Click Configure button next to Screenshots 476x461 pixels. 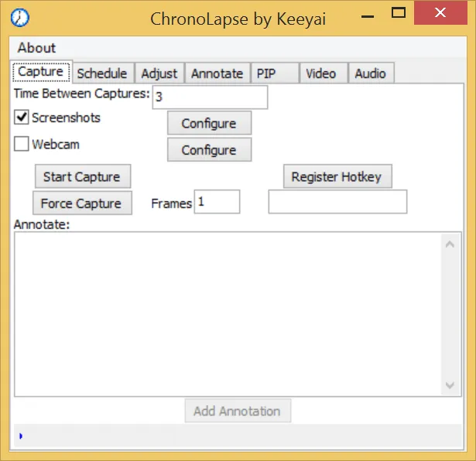208,124
